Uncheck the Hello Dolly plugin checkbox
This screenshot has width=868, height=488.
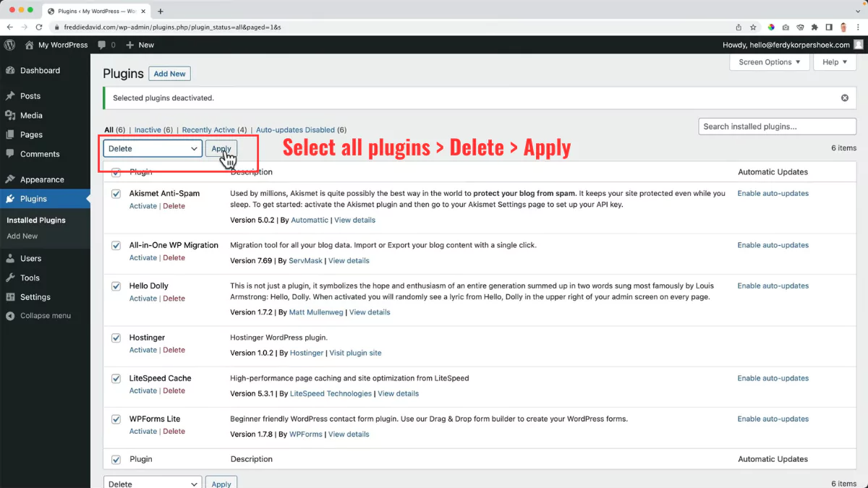coord(116,286)
